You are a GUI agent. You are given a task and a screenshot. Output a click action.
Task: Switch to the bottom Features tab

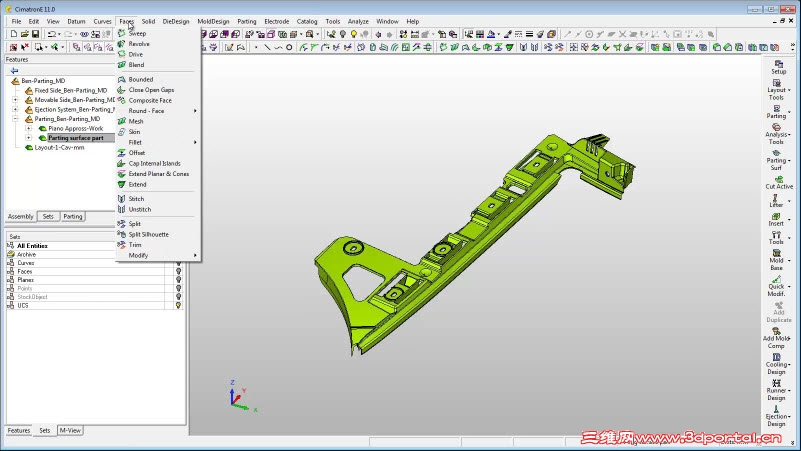(19, 431)
